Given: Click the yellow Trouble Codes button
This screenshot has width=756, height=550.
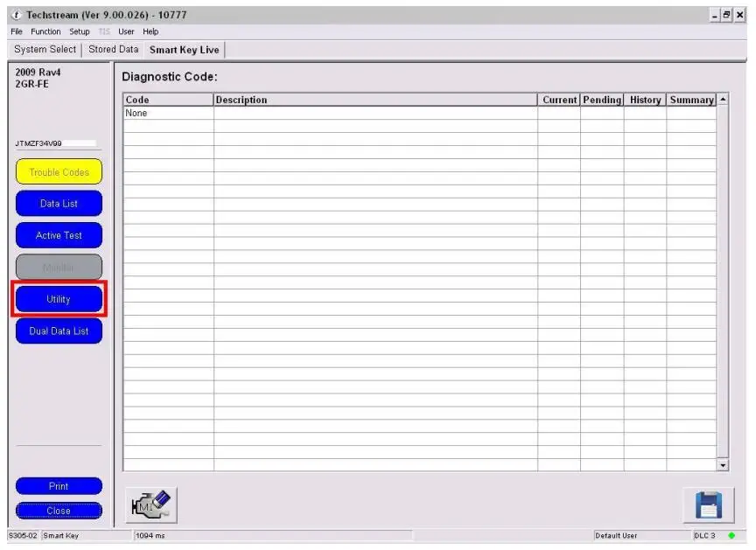Looking at the screenshot, I should pos(59,172).
